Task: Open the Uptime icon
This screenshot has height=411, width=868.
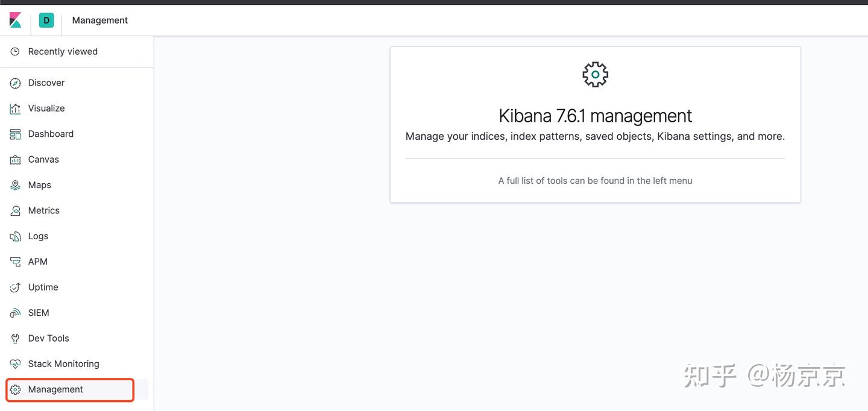Action: click(15, 287)
